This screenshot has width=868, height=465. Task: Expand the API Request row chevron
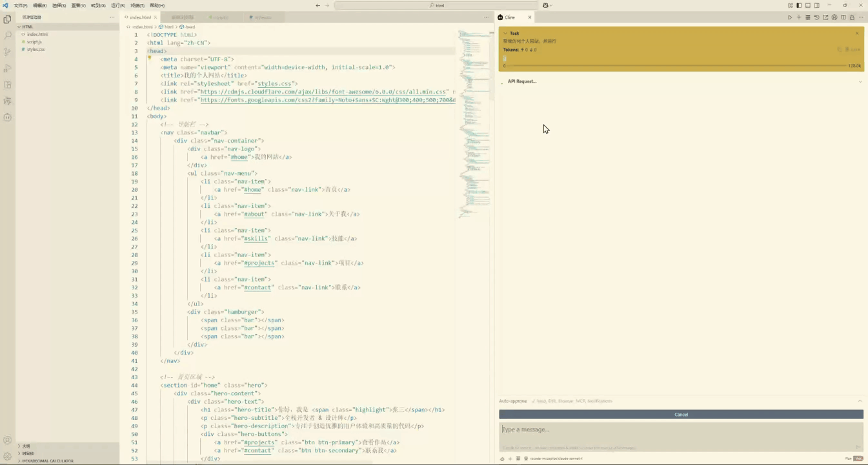pos(860,81)
